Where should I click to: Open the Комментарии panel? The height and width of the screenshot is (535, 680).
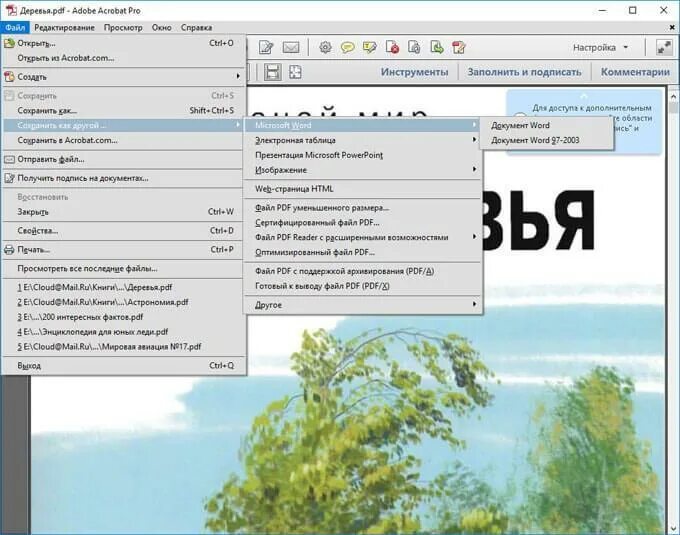635,72
